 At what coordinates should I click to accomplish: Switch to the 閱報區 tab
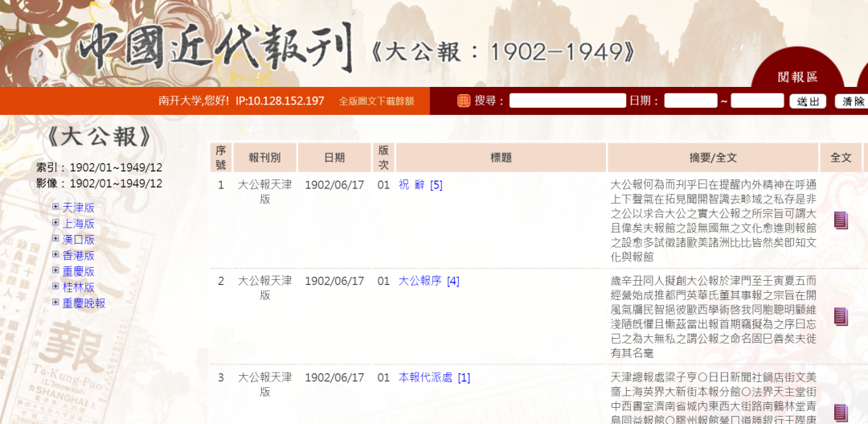[x=798, y=77]
